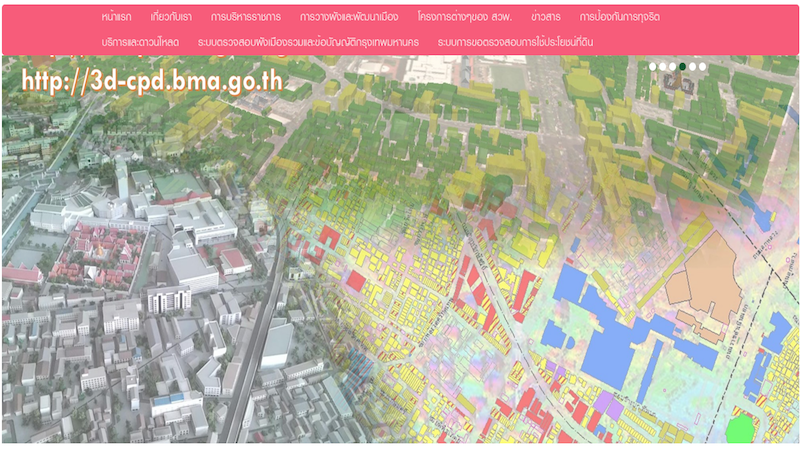The width and height of the screenshot is (800, 450).
Task: Open the เกี่ยวกับเรา menu item
Action: pyautogui.click(x=171, y=17)
